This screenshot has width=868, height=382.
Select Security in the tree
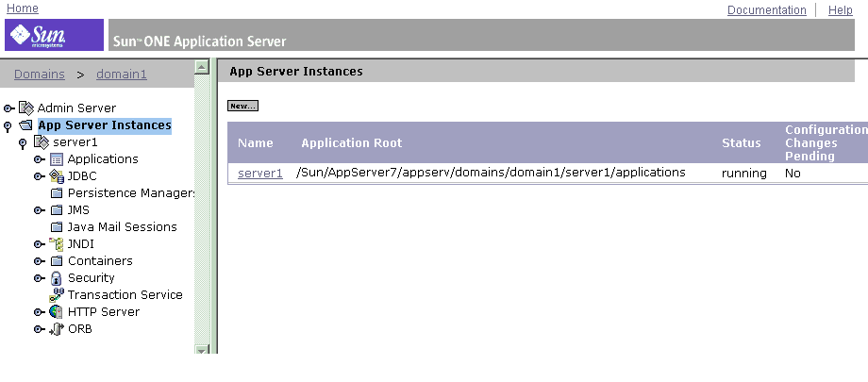tap(92, 278)
